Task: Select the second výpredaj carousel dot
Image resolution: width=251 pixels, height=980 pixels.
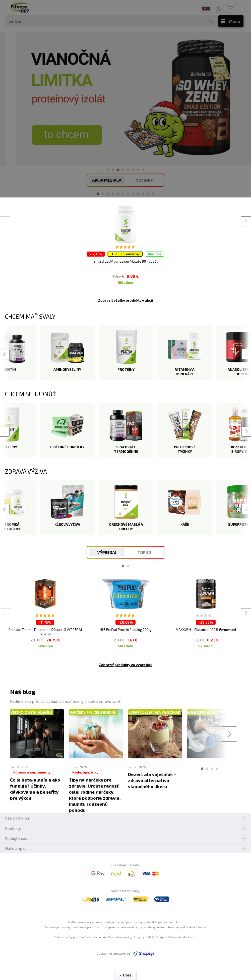Action: pos(128,566)
